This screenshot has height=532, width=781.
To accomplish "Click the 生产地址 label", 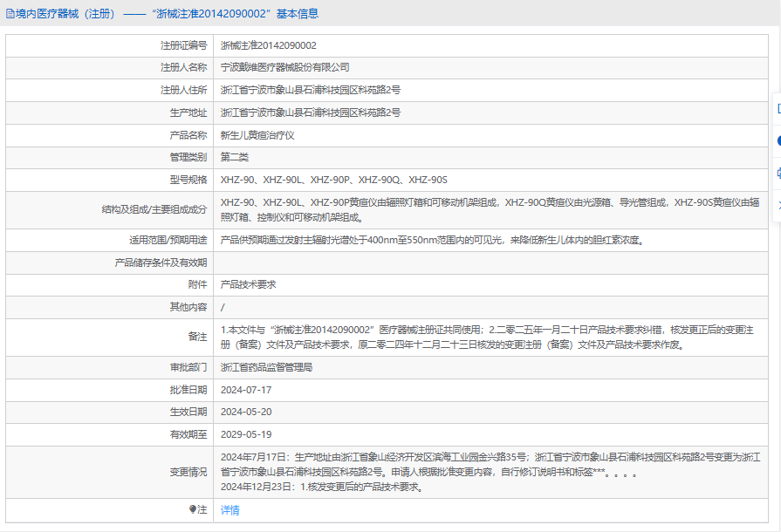I will pos(188,113).
